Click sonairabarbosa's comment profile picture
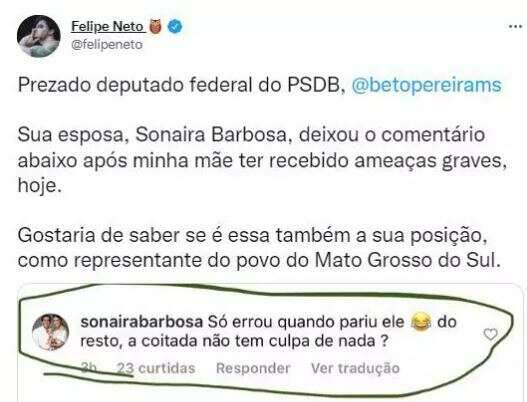 pos(50,332)
